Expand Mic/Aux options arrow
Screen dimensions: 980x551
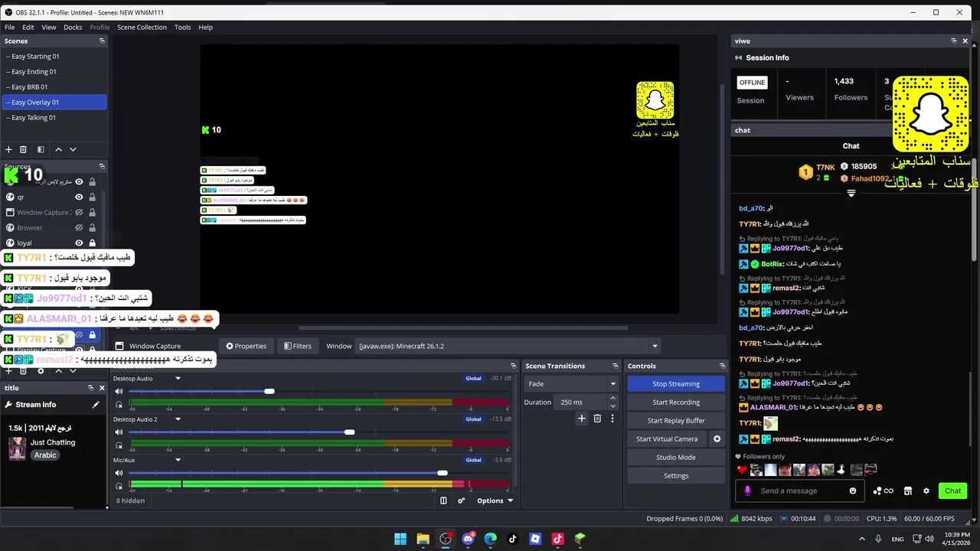click(x=178, y=460)
